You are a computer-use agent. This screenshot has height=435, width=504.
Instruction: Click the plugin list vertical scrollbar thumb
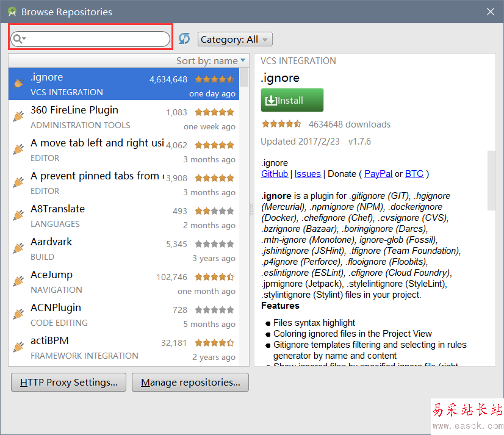pyautogui.click(x=244, y=77)
